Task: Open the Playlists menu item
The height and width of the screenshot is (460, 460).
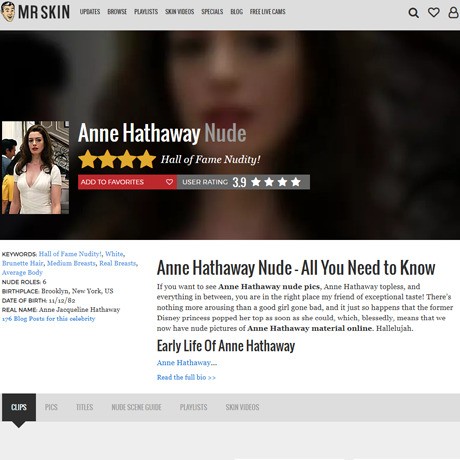Action: pos(146,12)
